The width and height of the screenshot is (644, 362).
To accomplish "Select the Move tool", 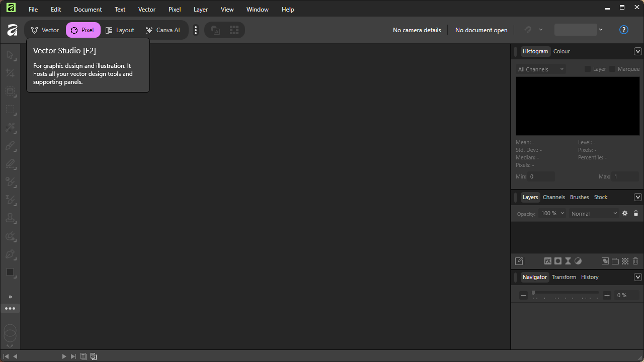I will pyautogui.click(x=10, y=55).
